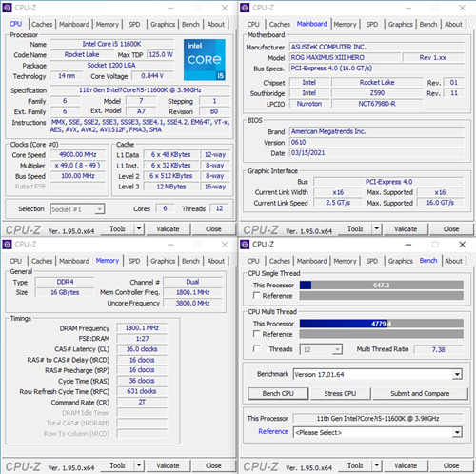Open Tools dropdown arrow in Mainboard window
Screen dimensions: 476x474
tap(377, 228)
